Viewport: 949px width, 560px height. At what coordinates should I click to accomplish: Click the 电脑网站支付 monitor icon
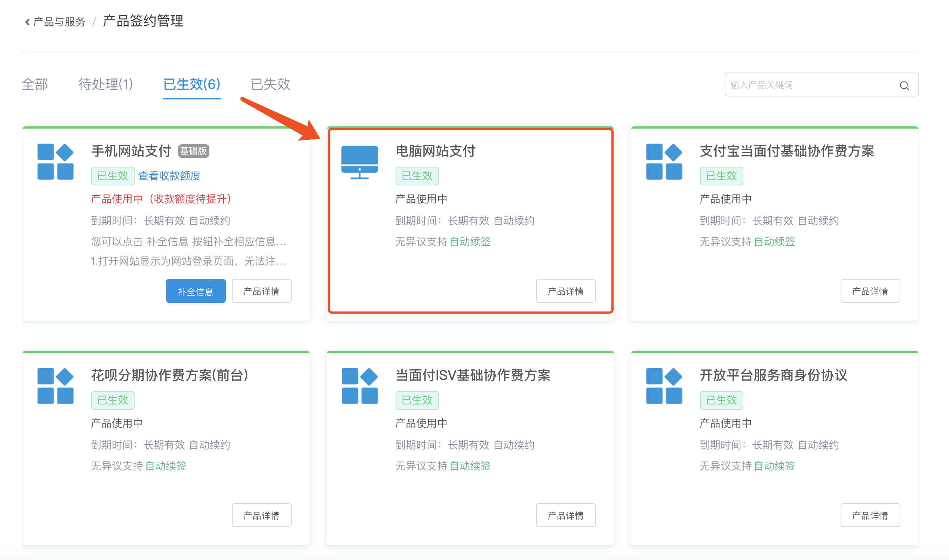tap(359, 162)
